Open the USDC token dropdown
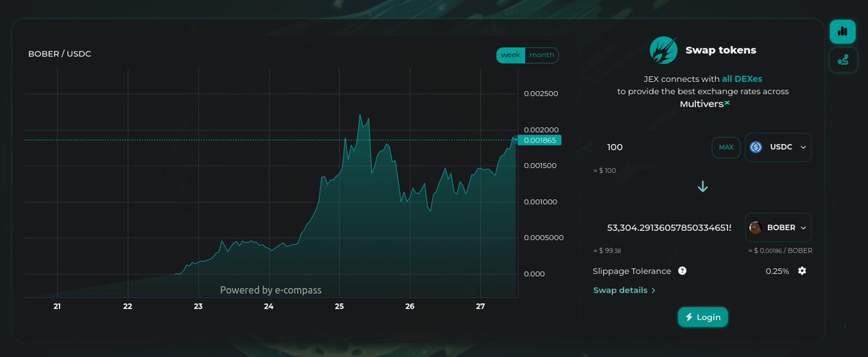This screenshot has width=868, height=357. click(778, 147)
